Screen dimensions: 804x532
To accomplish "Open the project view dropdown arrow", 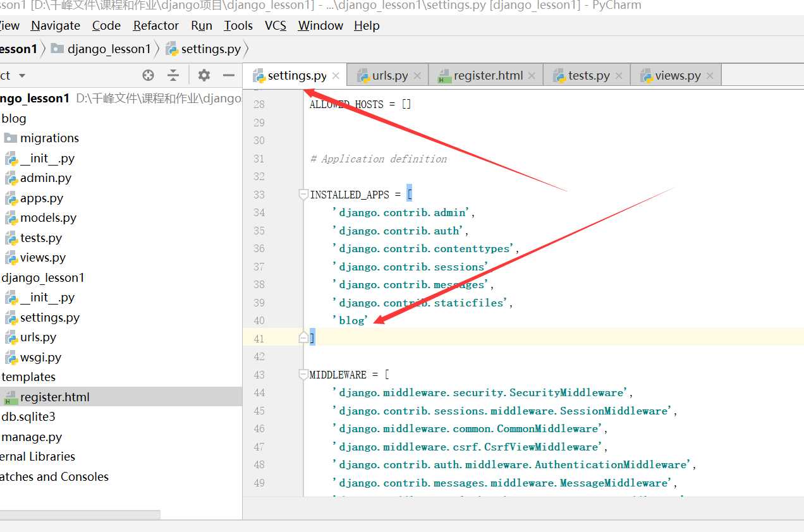I will click(x=22, y=76).
